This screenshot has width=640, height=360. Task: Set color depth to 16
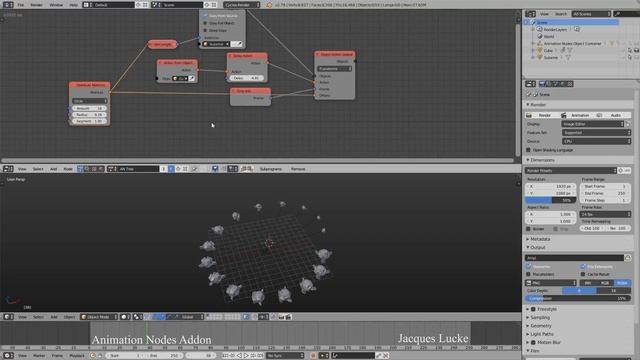point(613,290)
